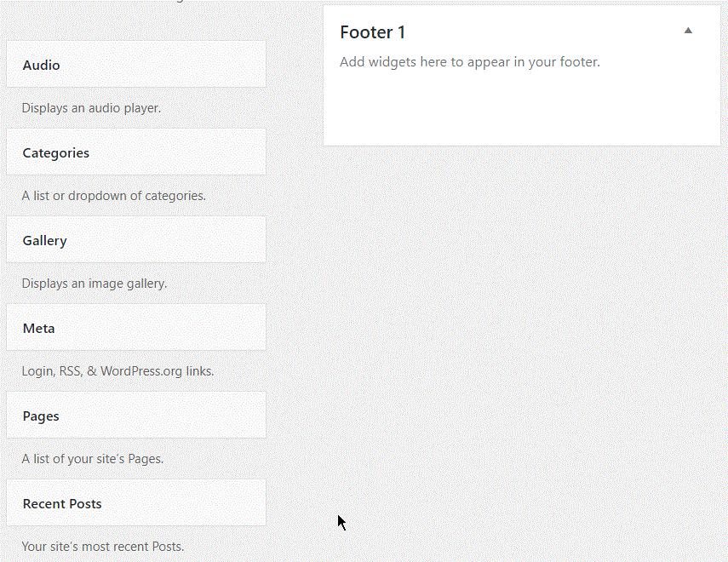
Task: Click the empty widget area inside Footer 1
Action: pyautogui.click(x=521, y=108)
